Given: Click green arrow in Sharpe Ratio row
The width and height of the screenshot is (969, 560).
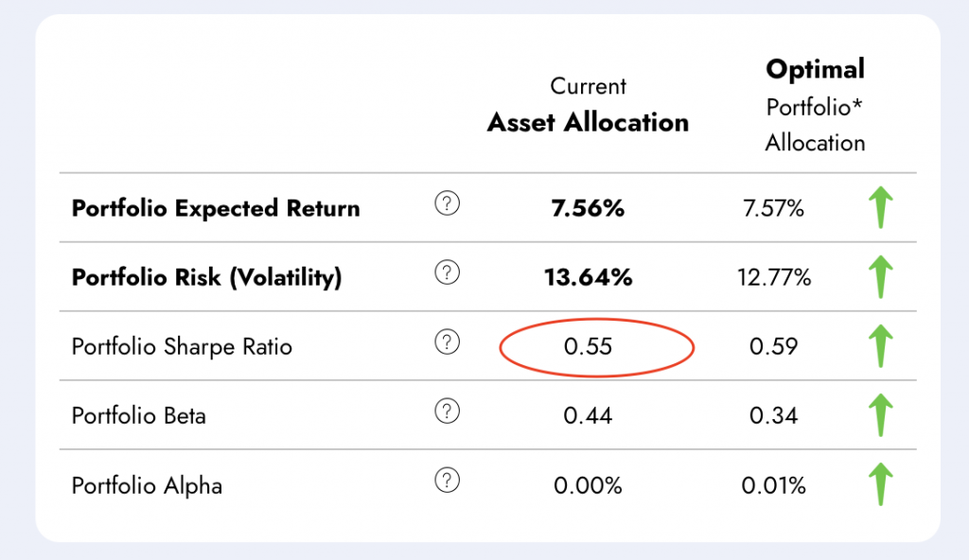Looking at the screenshot, I should tap(881, 346).
